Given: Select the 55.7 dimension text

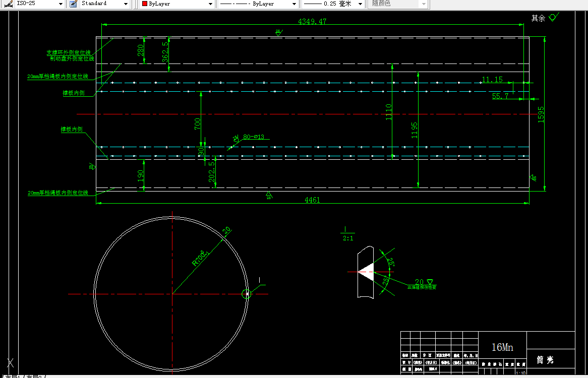Looking at the screenshot, I should [x=500, y=96].
